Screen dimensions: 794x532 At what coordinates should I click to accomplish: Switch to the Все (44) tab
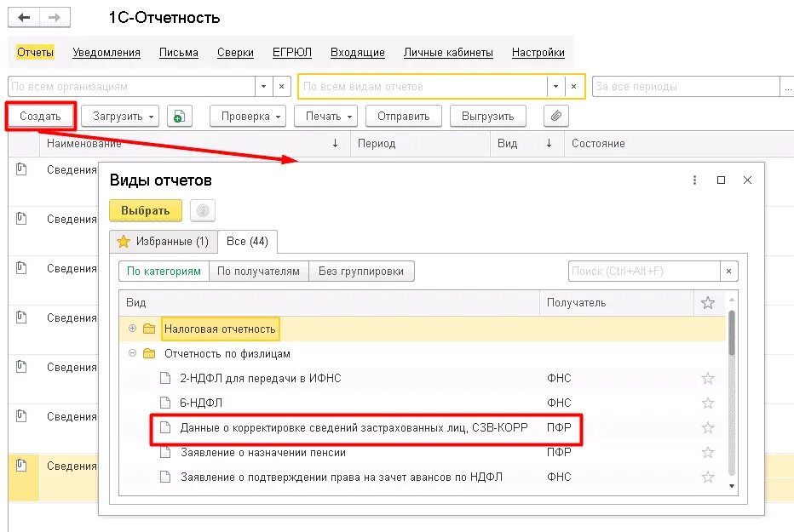[x=247, y=242]
